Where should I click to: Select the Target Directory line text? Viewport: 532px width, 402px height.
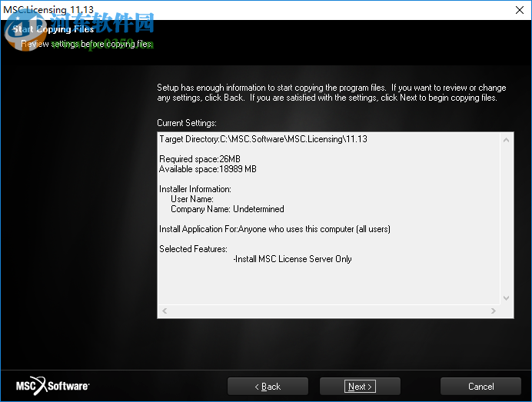click(263, 139)
